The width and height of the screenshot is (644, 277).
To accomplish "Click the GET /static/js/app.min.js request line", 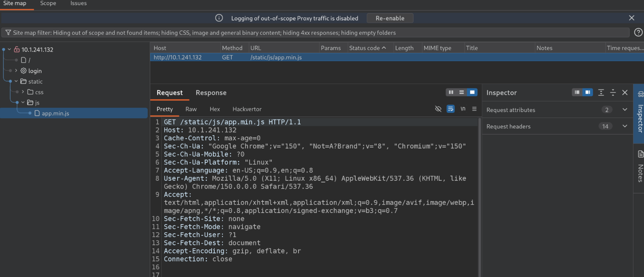I will [x=232, y=122].
